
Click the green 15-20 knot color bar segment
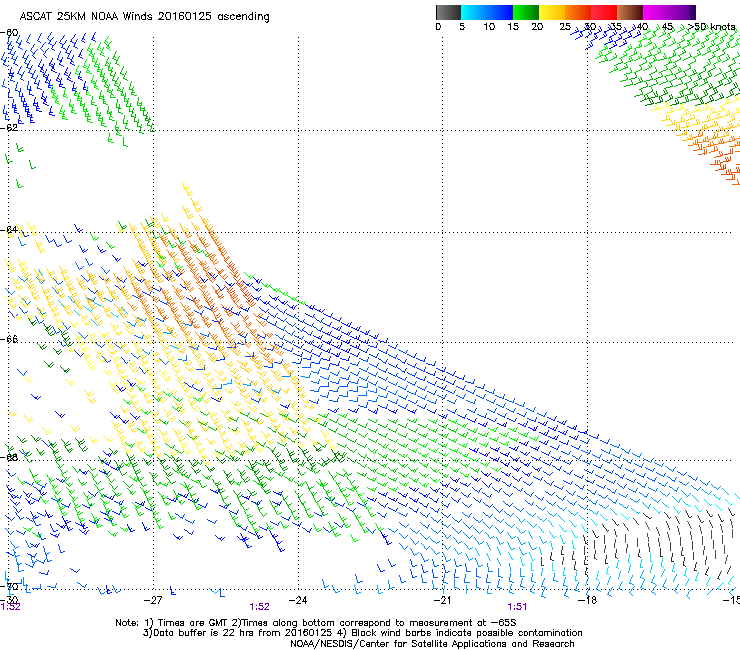(x=526, y=12)
